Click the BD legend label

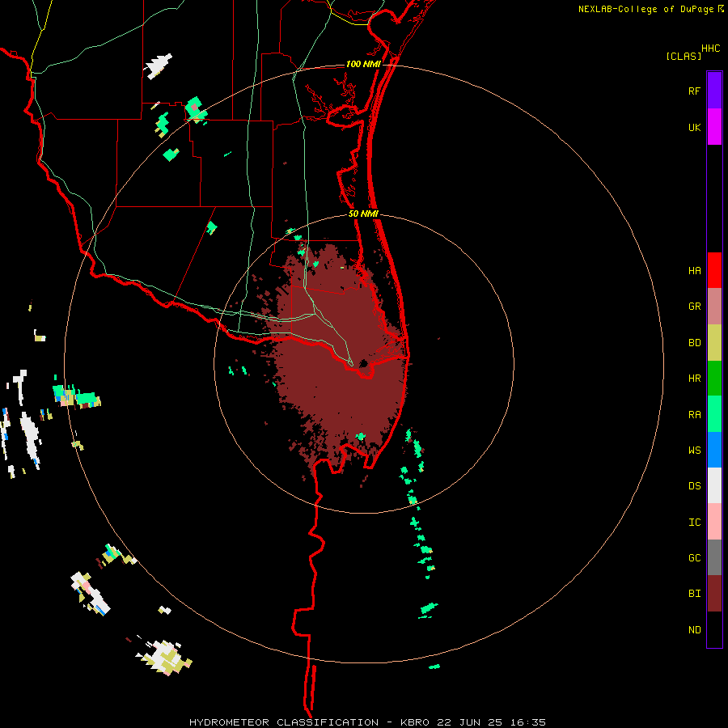click(694, 343)
